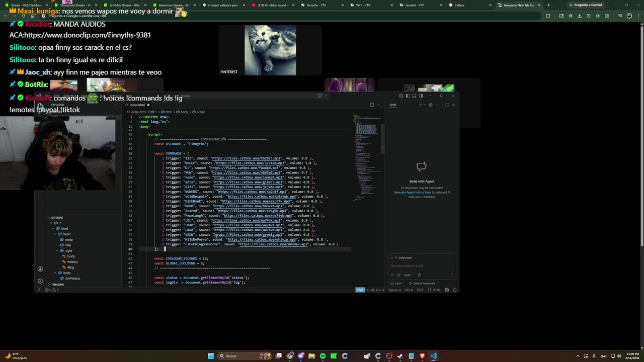Open Default Approvals dropdown
The height and width of the screenshot is (362, 644).
[x=424, y=283]
